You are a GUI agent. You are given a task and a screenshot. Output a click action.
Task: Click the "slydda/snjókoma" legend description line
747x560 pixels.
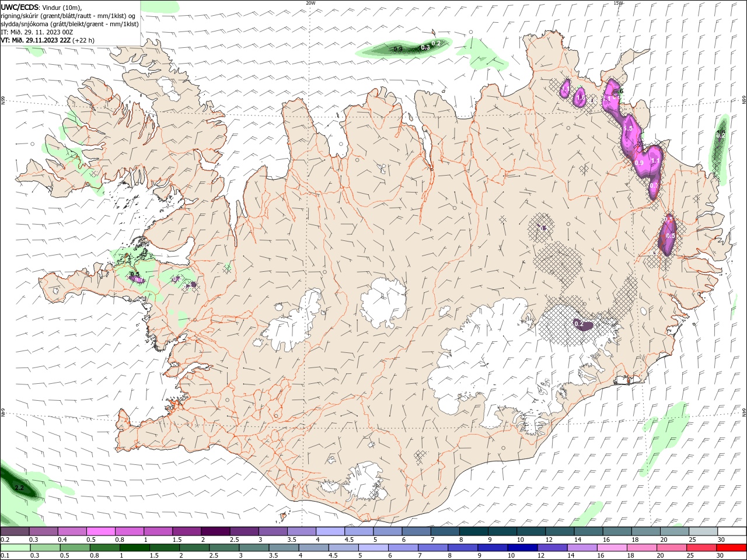(x=69, y=24)
